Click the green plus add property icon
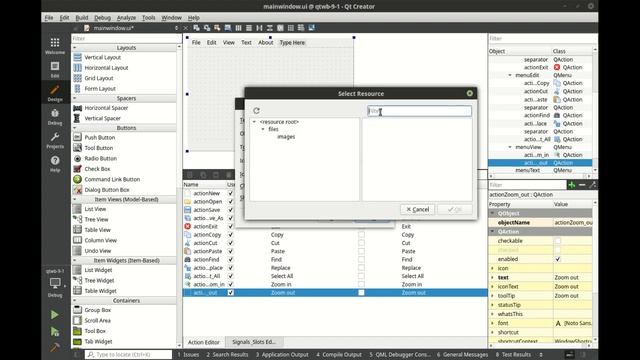This screenshot has height=360, width=640. (x=571, y=185)
